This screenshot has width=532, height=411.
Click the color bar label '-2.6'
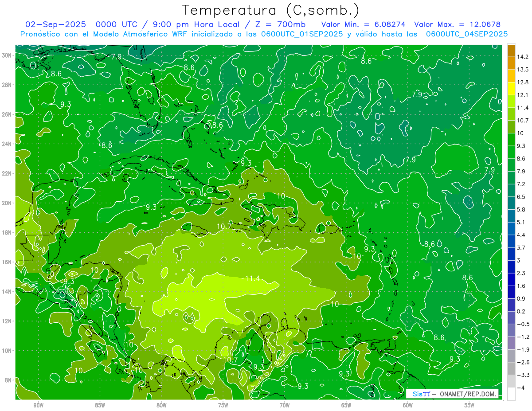pos(523,362)
